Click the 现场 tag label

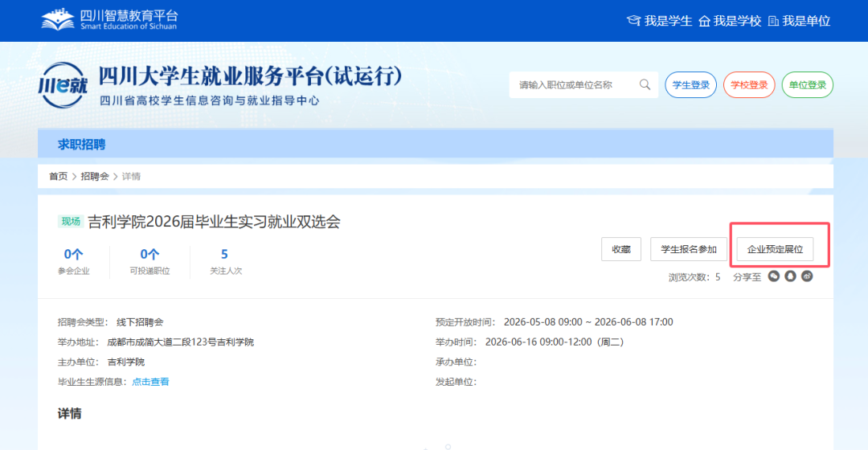click(70, 222)
